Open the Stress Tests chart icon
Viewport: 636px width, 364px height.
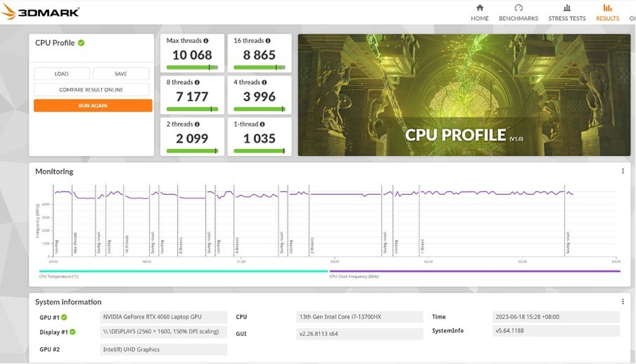[567, 8]
